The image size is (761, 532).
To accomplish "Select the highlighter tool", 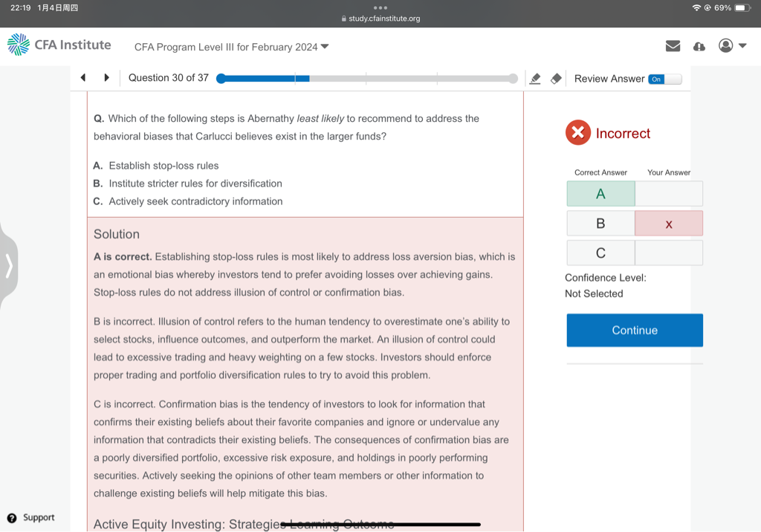I will pyautogui.click(x=535, y=79).
